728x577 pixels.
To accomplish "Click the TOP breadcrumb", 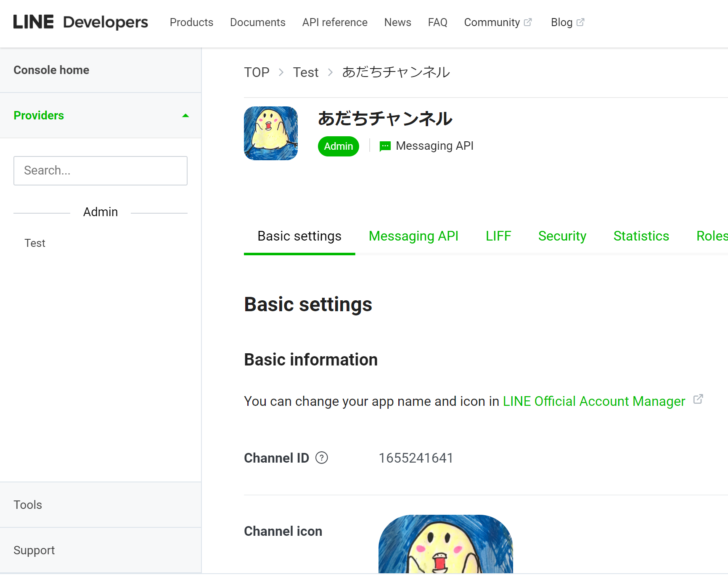I will 257,72.
